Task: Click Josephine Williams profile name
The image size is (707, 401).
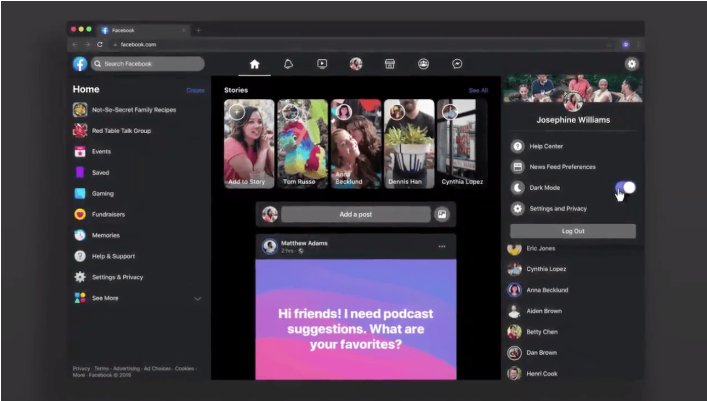Action: click(573, 120)
